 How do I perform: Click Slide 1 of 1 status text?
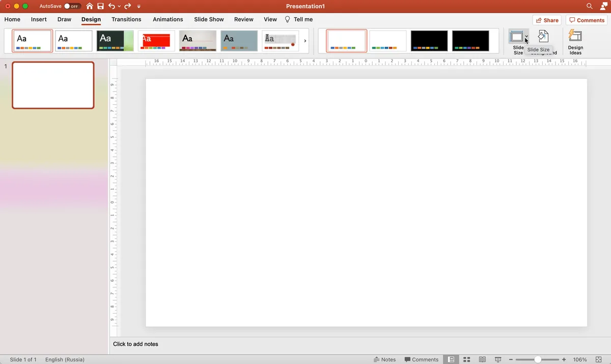tap(23, 359)
